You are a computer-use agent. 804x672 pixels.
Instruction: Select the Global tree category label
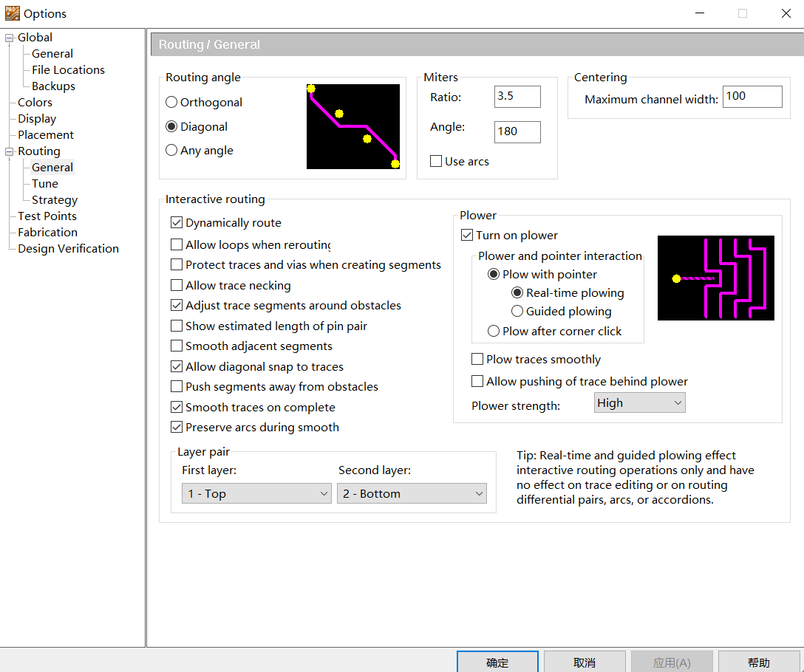pyautogui.click(x=35, y=38)
